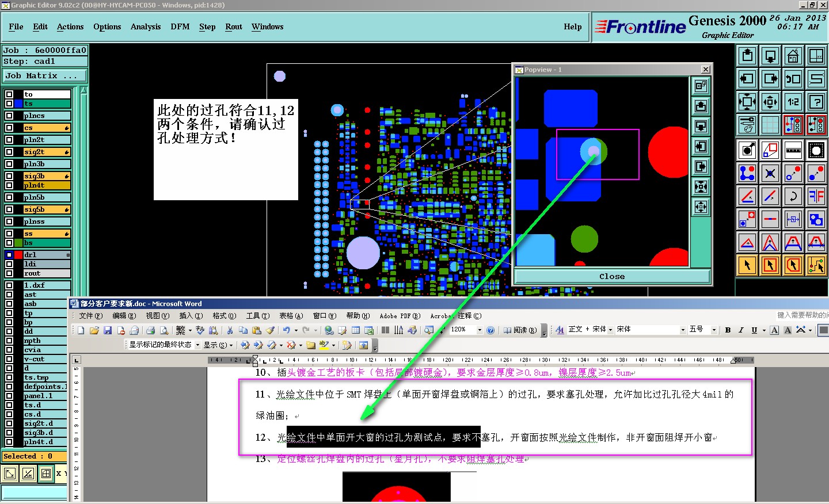Click the red color swatch of drl layer
The width and height of the screenshot is (829, 504).
pyautogui.click(x=18, y=255)
